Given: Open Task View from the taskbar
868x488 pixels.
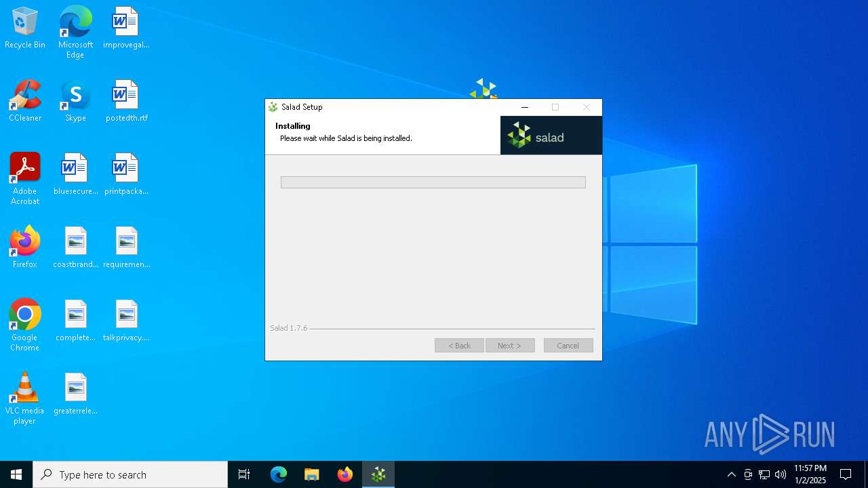Looking at the screenshot, I should 244,474.
